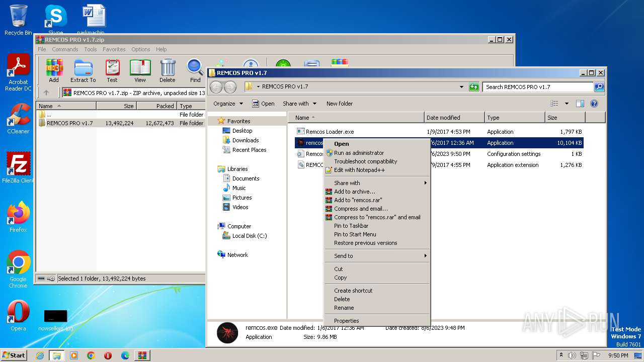The image size is (644, 362).
Task: Open the Favorites menu in WinRAR
Action: pyautogui.click(x=114, y=49)
